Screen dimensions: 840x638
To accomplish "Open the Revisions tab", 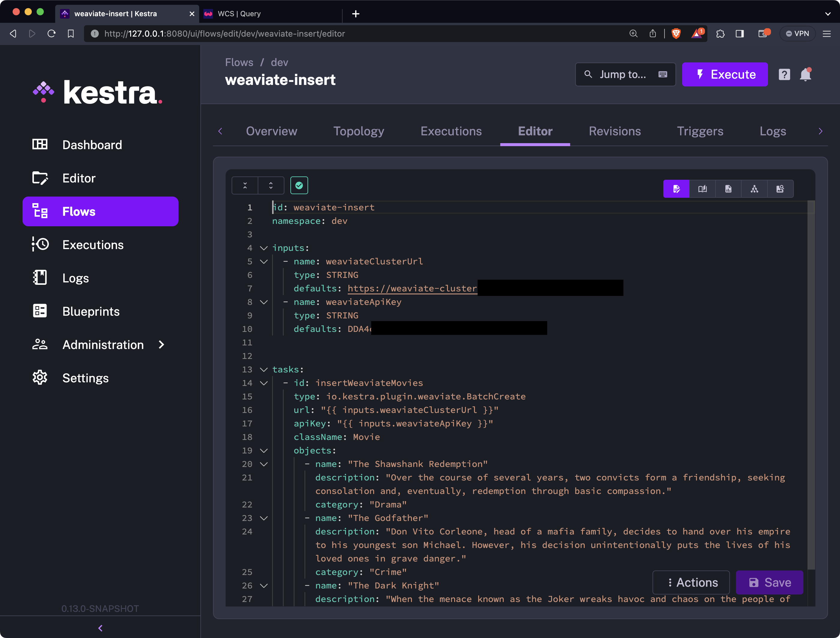I will click(615, 131).
